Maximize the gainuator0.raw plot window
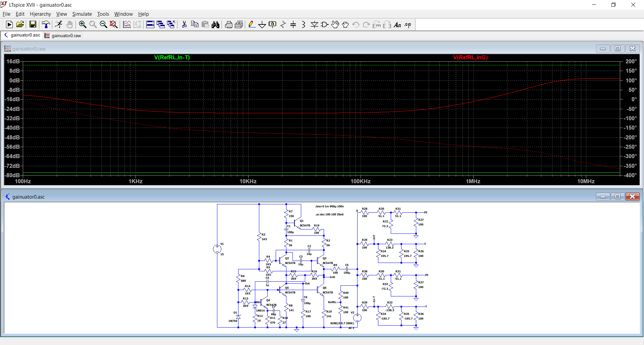 click(618, 49)
